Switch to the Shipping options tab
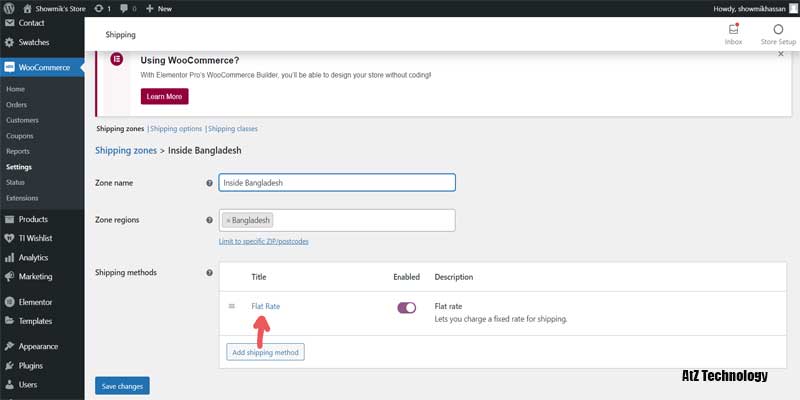Screen dimensions: 800x400 (x=175, y=129)
